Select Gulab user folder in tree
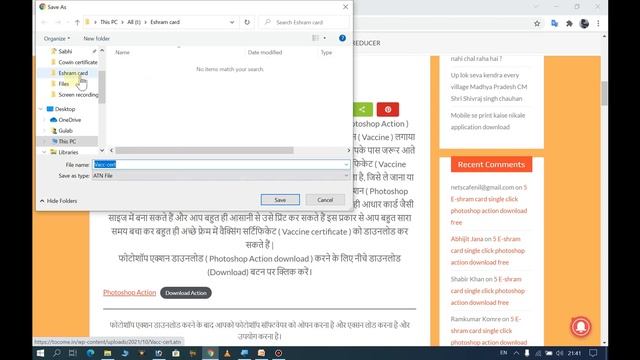 point(65,131)
